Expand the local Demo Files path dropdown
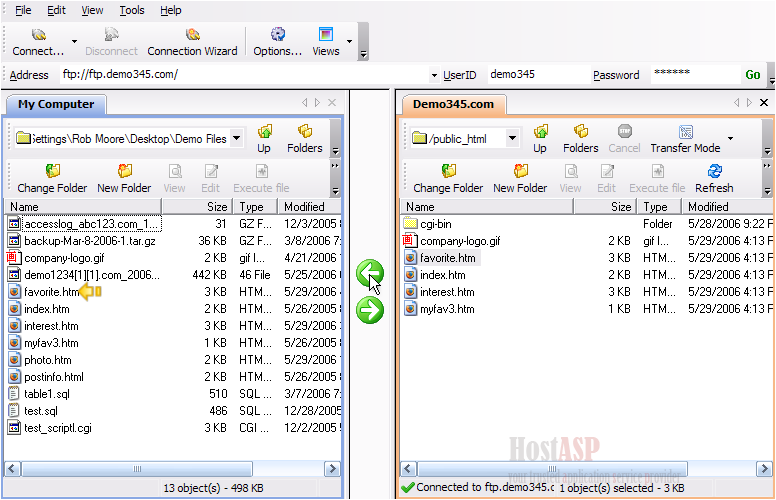776x500 pixels. point(237,138)
